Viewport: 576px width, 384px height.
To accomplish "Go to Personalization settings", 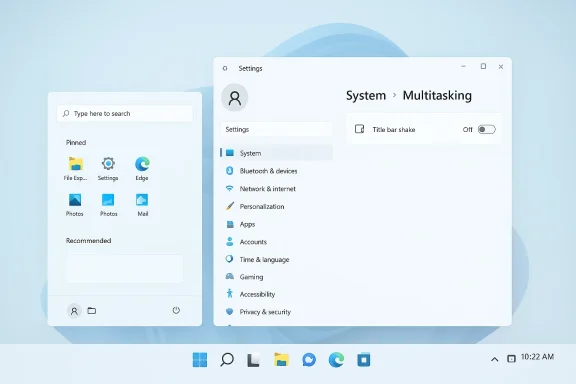I will (x=277, y=206).
